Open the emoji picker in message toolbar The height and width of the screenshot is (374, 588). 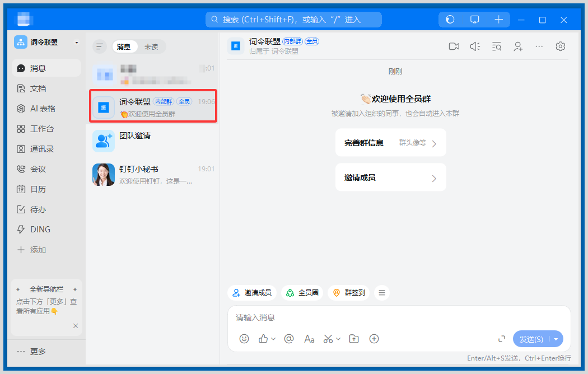(244, 339)
